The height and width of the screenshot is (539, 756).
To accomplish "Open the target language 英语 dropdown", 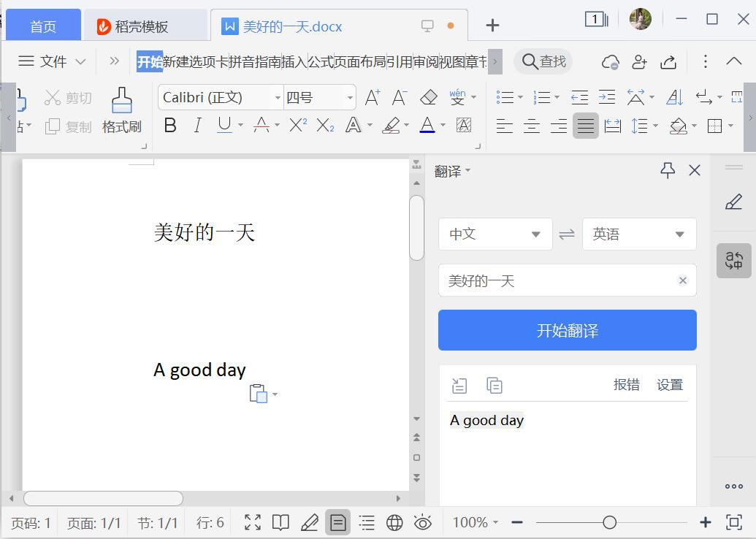I will (639, 234).
